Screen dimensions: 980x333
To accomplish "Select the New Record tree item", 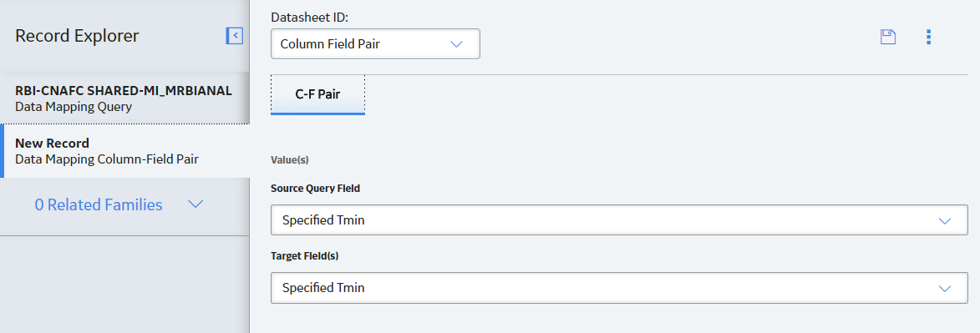I will tap(124, 150).
